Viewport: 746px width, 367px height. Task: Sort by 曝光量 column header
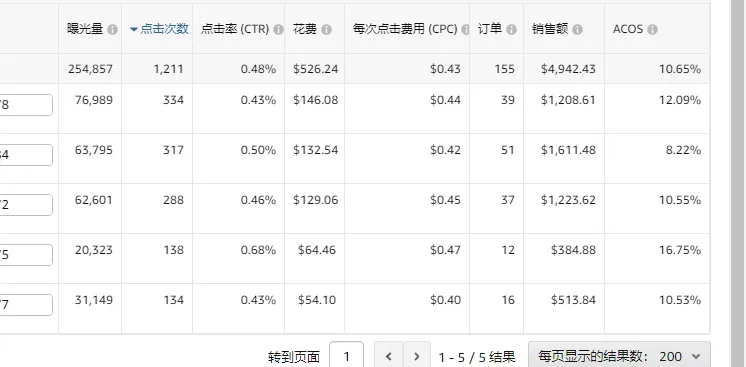coord(85,29)
